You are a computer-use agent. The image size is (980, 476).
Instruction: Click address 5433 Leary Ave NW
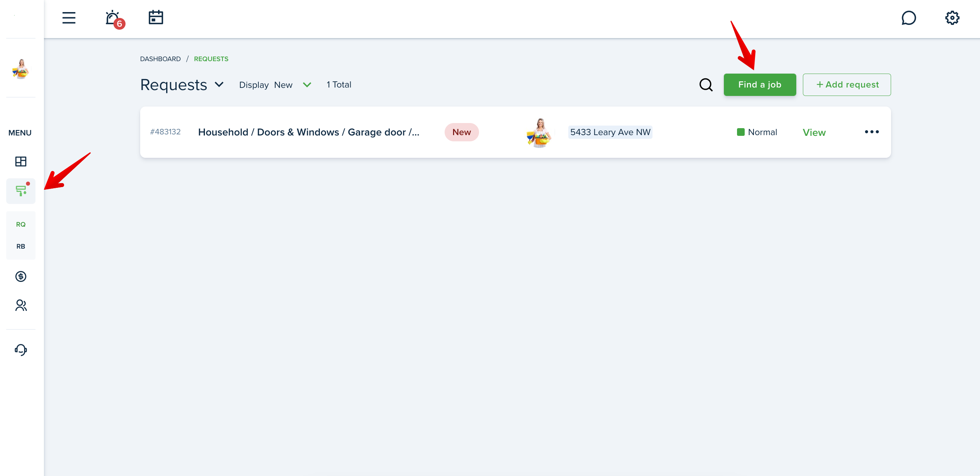610,132
